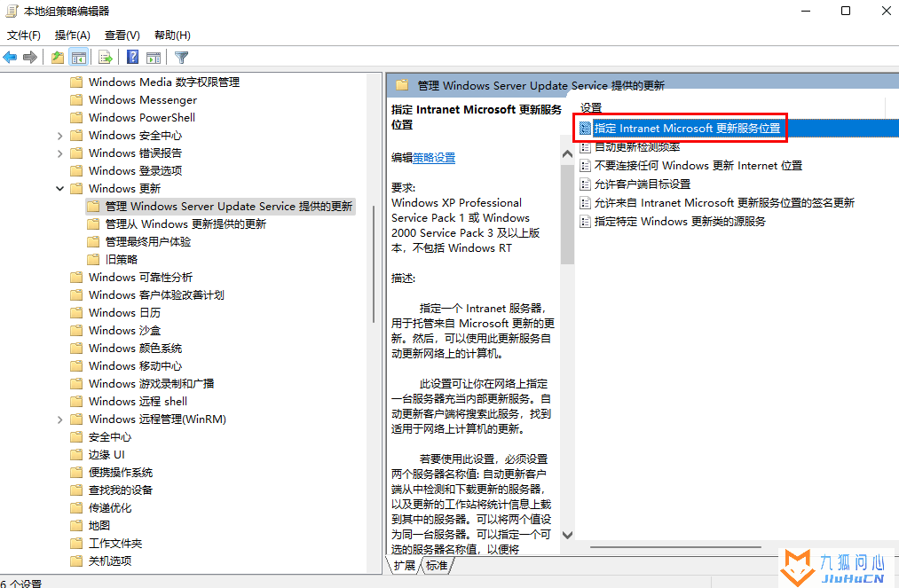Select 便携操作系统 in the tree
899x588 pixels.
(121, 472)
